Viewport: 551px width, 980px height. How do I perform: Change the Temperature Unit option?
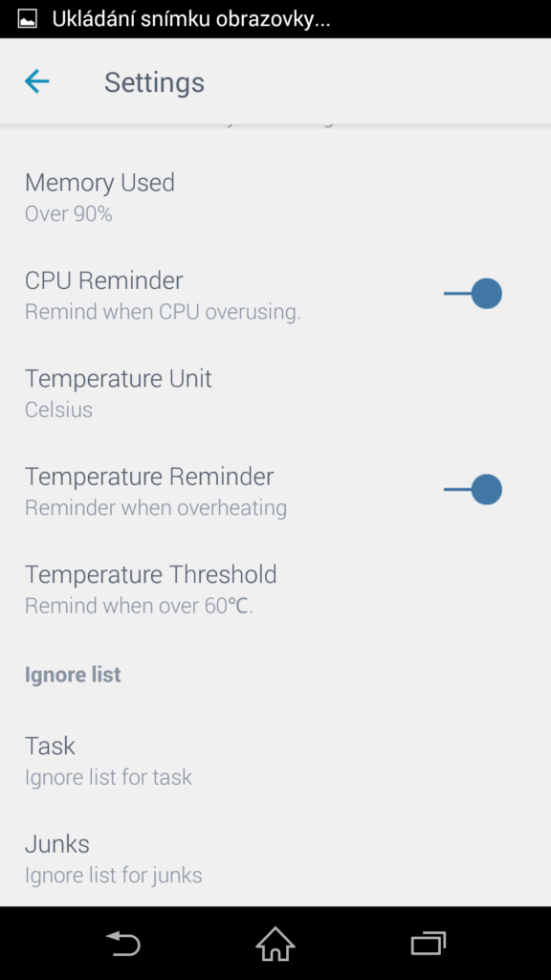tap(275, 392)
